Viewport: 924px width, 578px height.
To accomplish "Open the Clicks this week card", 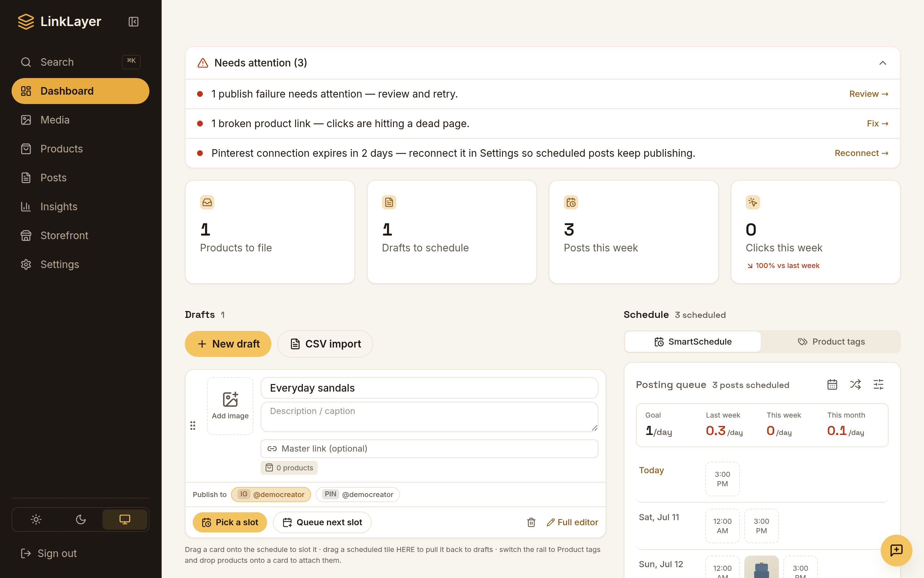I will [x=816, y=232].
